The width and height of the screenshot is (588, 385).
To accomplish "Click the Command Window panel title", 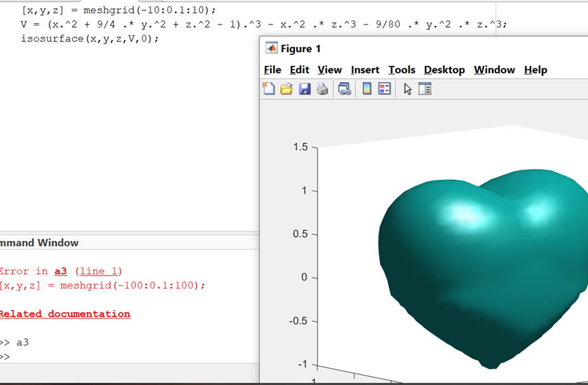I will click(x=39, y=242).
